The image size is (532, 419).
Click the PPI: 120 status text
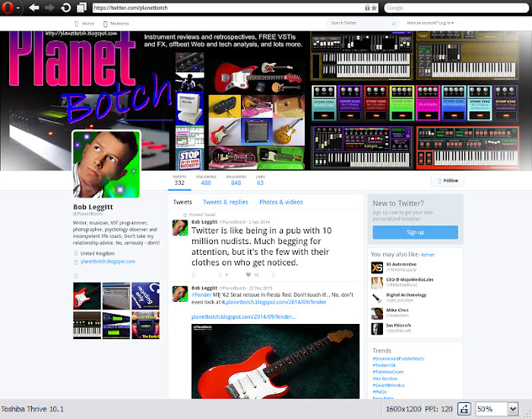[439, 409]
